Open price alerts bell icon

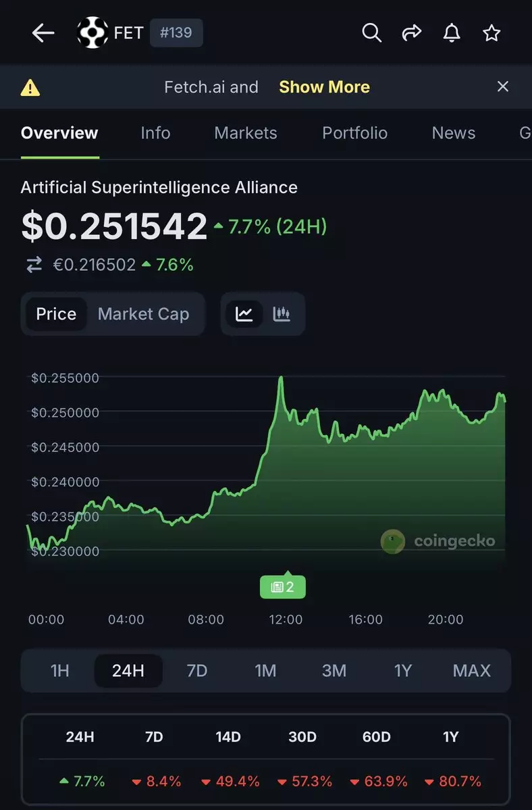point(452,32)
